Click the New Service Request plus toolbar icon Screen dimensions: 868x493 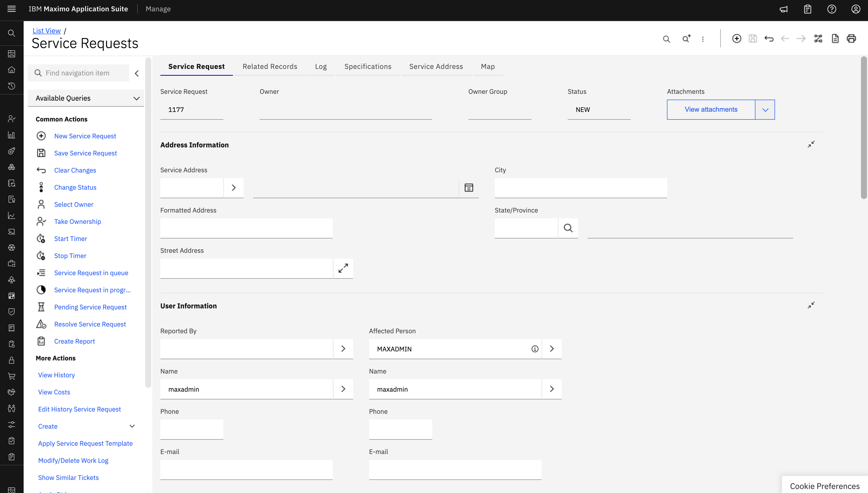737,38
